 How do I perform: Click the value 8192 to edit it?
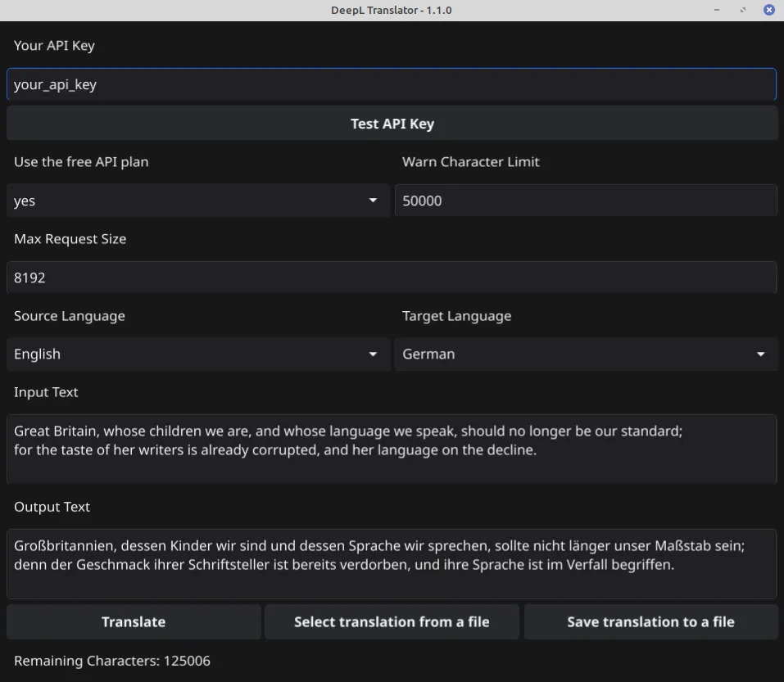(29, 277)
